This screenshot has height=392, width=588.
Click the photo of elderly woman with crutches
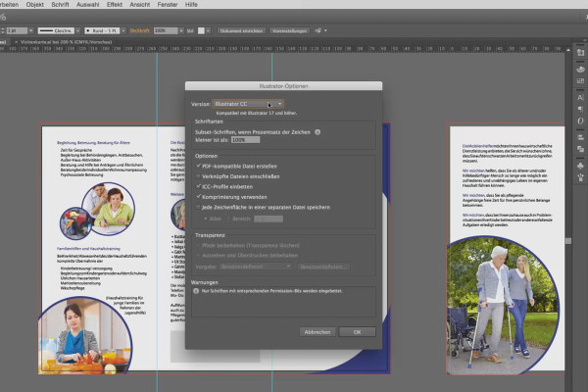503,306
